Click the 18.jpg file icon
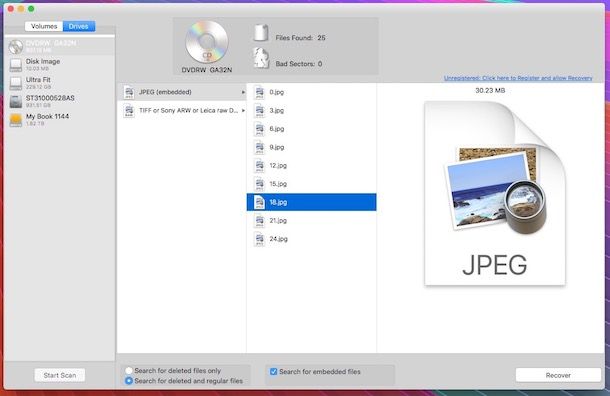Screen dimensions: 610x396 (259, 202)
